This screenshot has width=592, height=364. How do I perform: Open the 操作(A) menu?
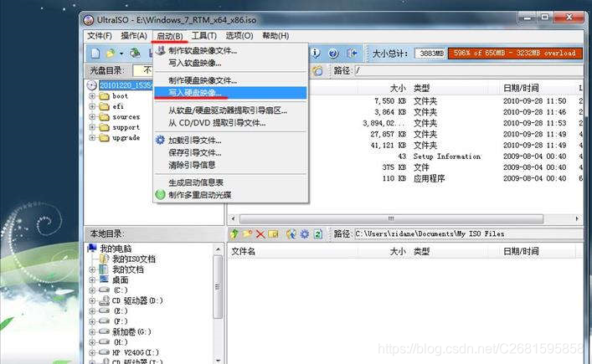(134, 35)
